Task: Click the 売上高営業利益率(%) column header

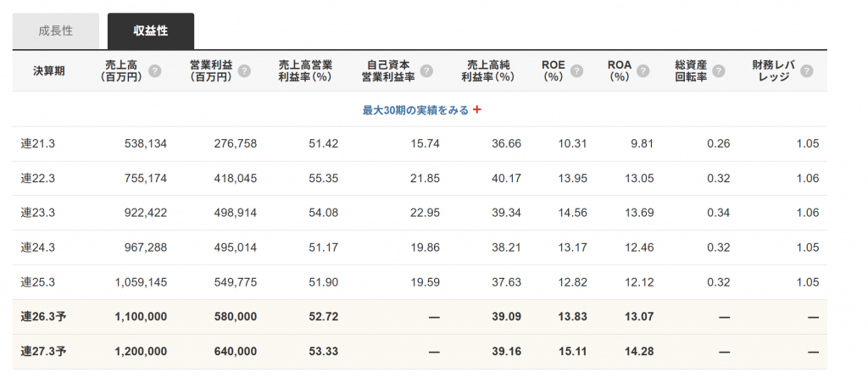Action: coord(304,70)
